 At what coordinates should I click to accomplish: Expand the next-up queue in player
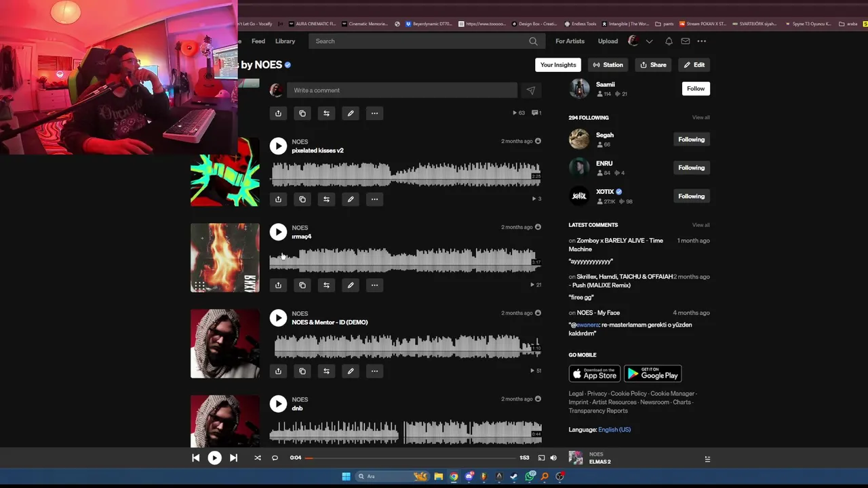707,459
